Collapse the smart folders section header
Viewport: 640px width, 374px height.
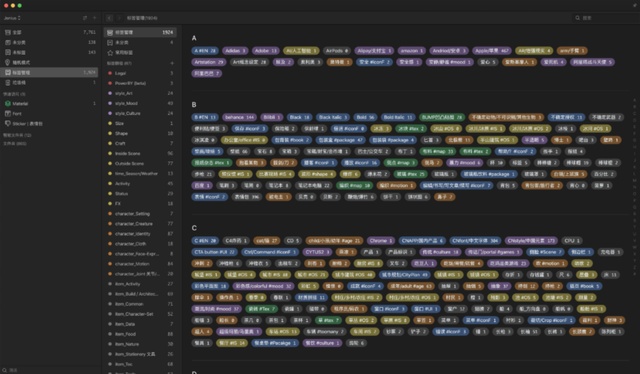click(x=17, y=135)
